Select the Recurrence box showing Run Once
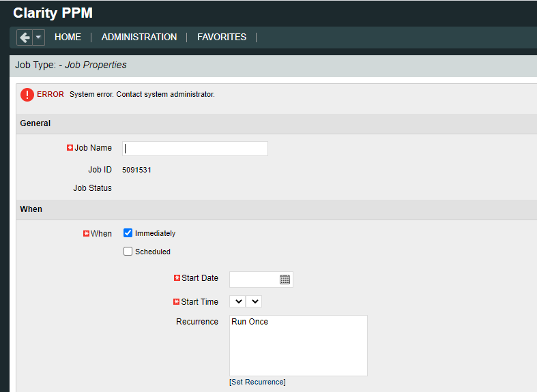This screenshot has height=392, width=537. point(298,346)
